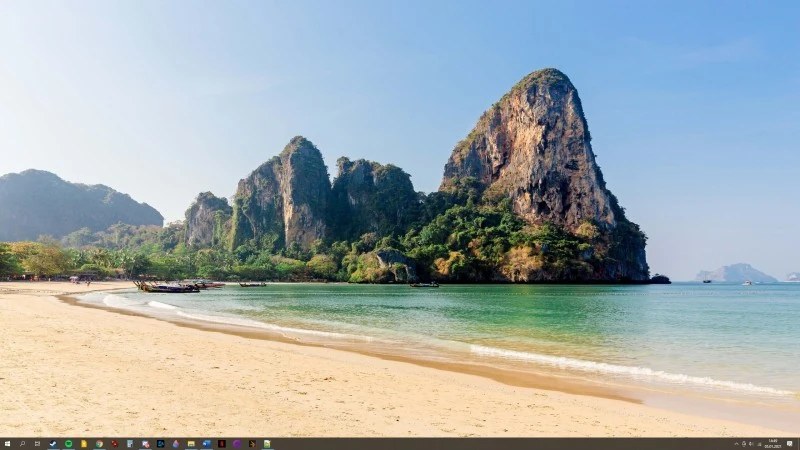This screenshot has width=800, height=450.
Task: Click the yellow folder icon after the droplet
Action: [x=191, y=443]
